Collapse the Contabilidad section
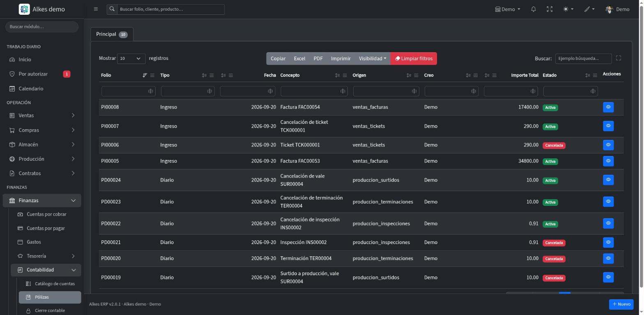Screen dimensions: 644x315 (x=46, y=270)
